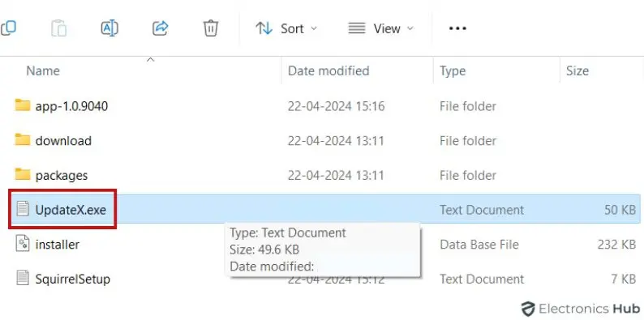
Task: Sort by the Size column header
Action: pos(577,70)
